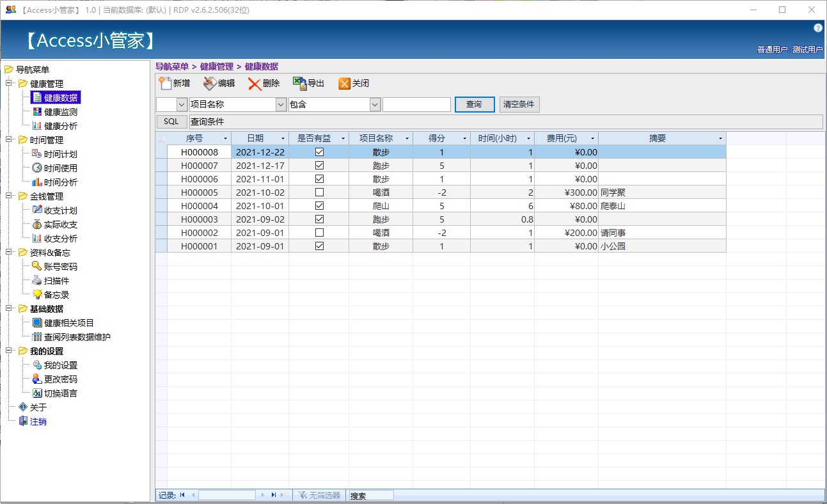
Task: Click the 清空条件 button
Action: 519,104
